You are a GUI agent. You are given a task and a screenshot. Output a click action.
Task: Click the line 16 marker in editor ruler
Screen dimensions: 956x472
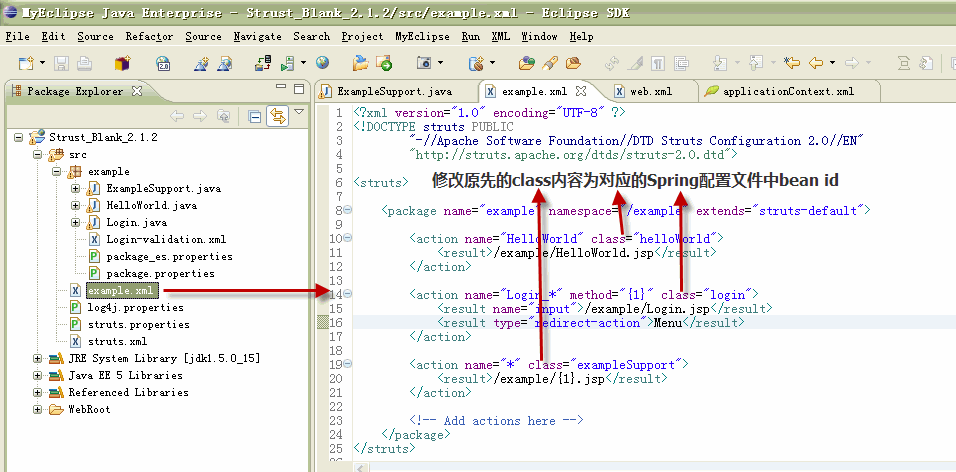[x=323, y=323]
